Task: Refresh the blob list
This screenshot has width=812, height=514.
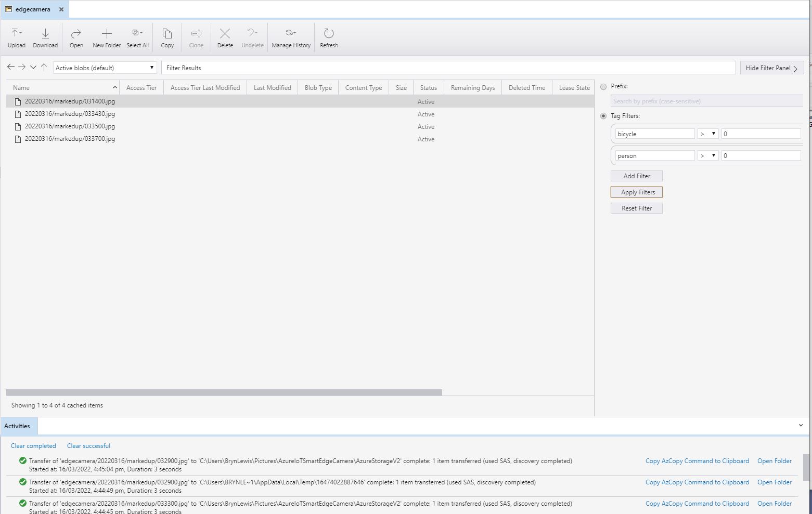Action: [329, 38]
